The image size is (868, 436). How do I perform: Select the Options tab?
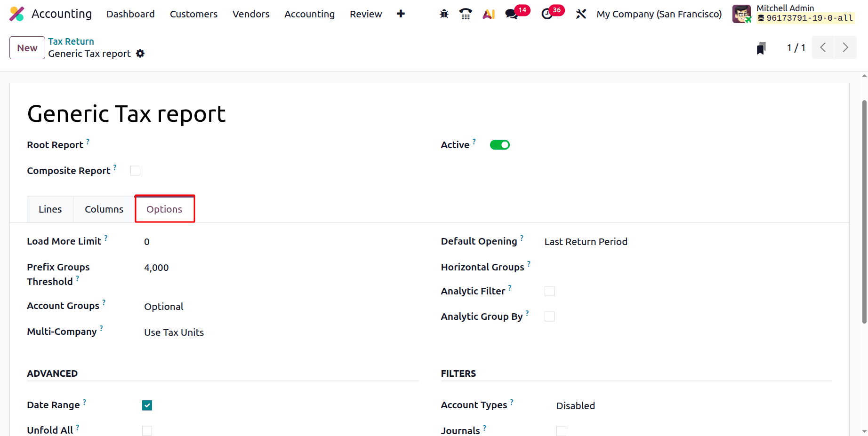point(164,209)
